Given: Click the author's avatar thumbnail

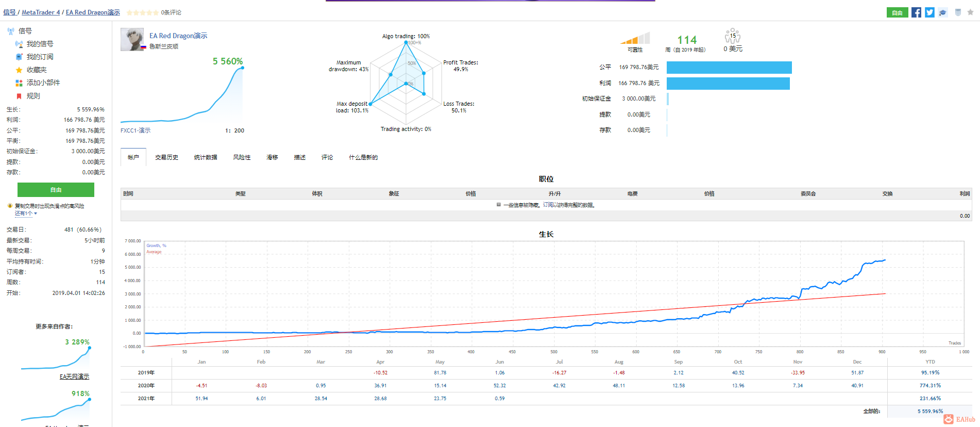Looking at the screenshot, I should click(132, 39).
